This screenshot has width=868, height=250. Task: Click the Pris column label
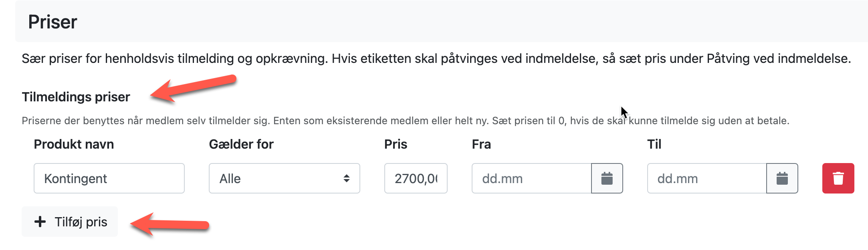(396, 144)
